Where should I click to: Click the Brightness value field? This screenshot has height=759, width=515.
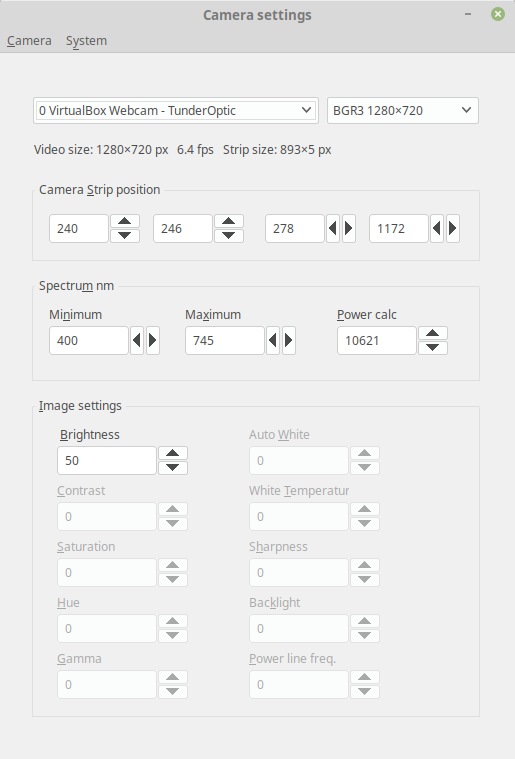point(107,460)
